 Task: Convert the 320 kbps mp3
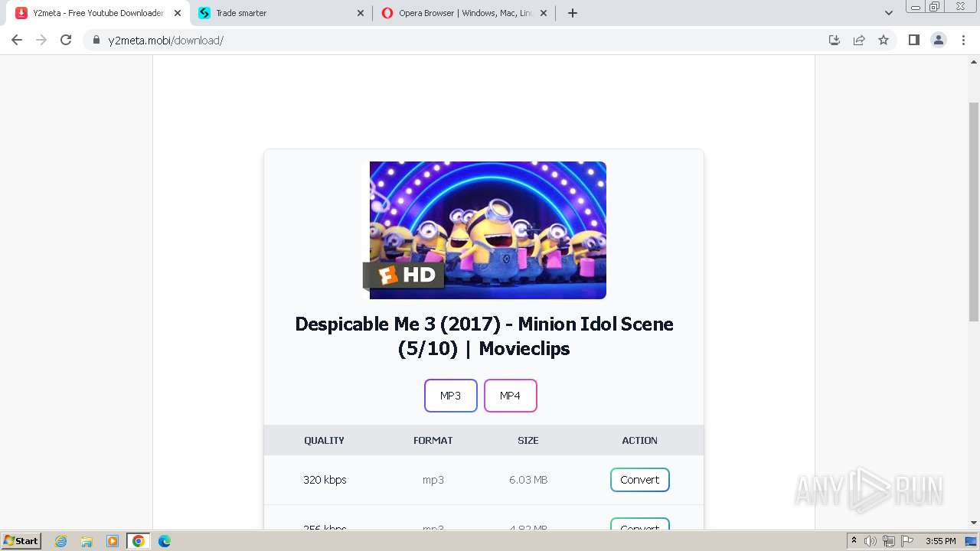640,480
